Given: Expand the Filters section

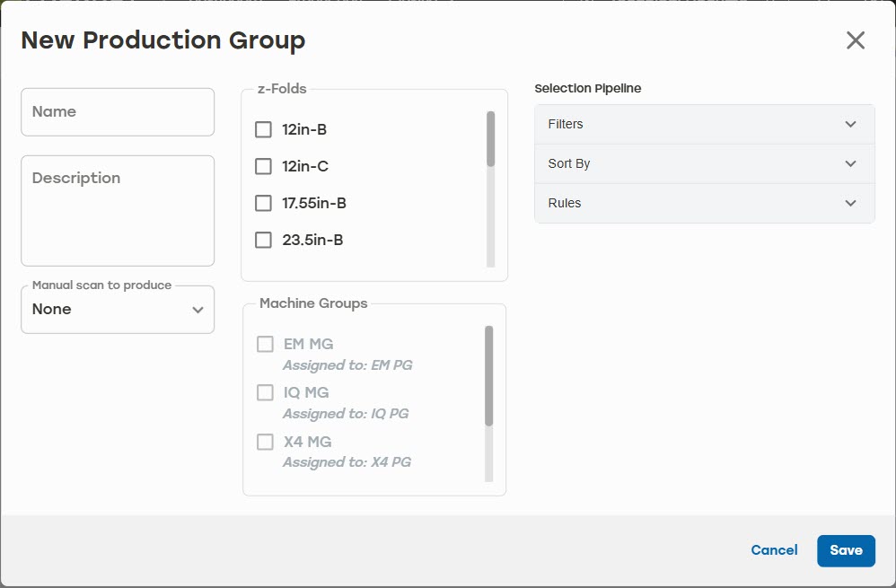Looking at the screenshot, I should pyautogui.click(x=705, y=124).
